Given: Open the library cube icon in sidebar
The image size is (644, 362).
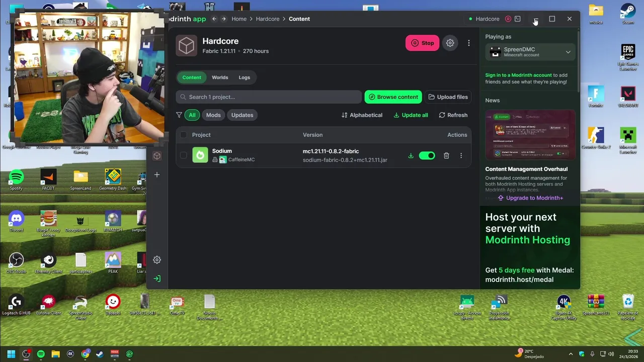Looking at the screenshot, I should 157,156.
